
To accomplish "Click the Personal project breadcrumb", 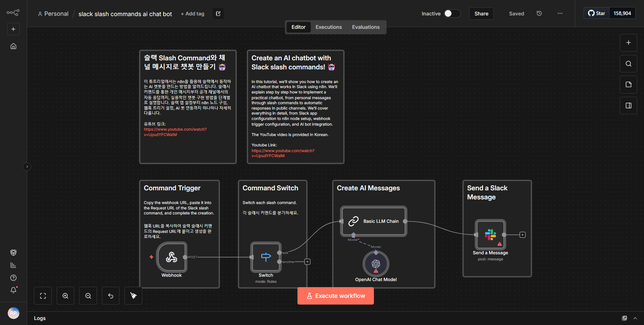I will (x=53, y=14).
